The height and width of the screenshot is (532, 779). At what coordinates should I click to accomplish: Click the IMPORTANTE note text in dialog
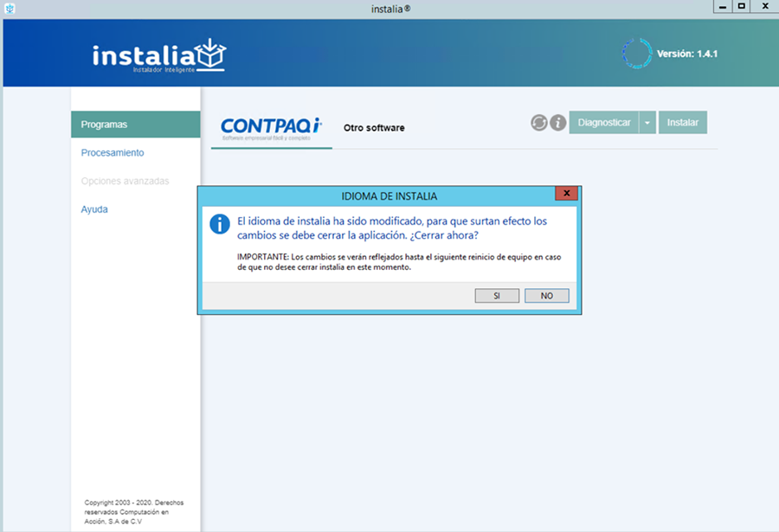399,262
